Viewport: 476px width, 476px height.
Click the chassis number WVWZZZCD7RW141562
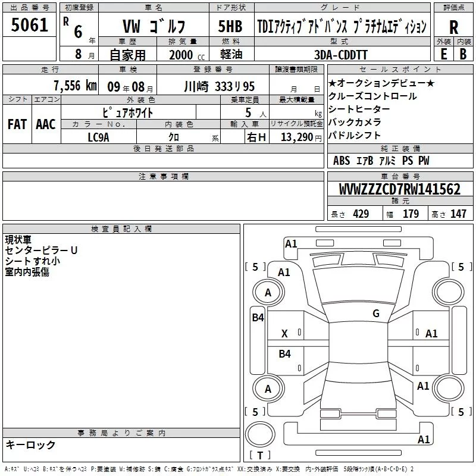pos(400,189)
